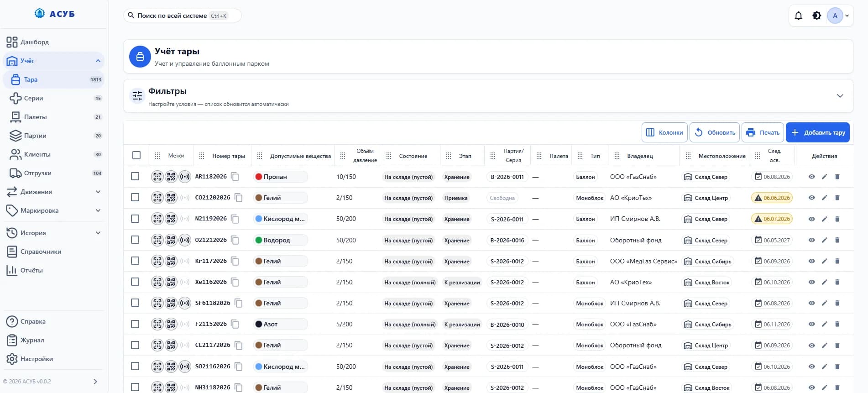Check the AR1182026 row checkbox
Screen dimensions: 868x393
(135, 176)
